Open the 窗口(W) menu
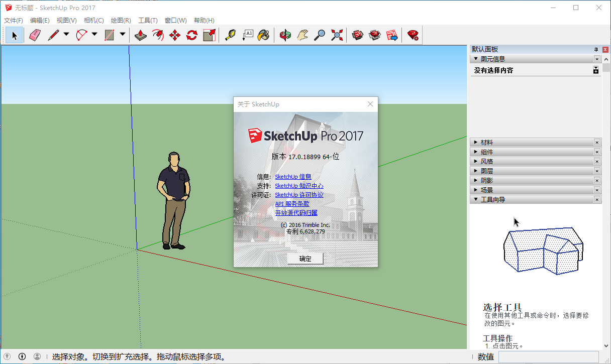 (x=175, y=21)
